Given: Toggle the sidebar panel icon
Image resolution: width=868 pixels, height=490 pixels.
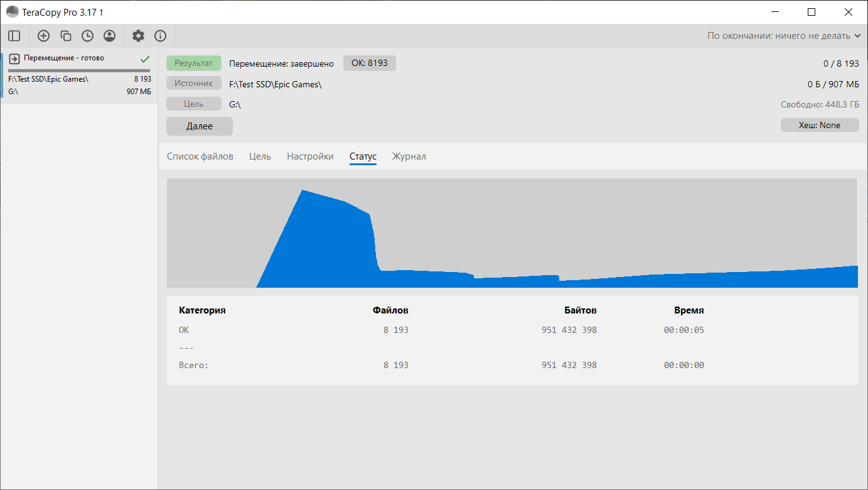Looking at the screenshot, I should coord(14,36).
